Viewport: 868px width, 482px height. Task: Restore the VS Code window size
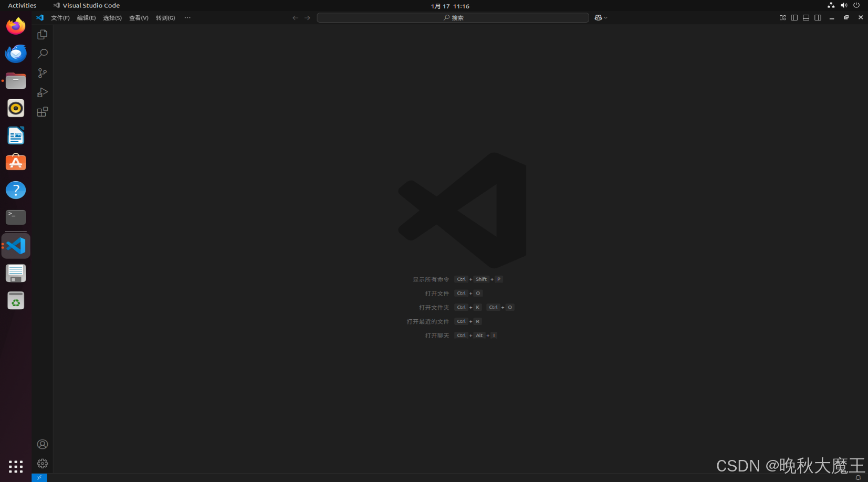click(x=846, y=17)
